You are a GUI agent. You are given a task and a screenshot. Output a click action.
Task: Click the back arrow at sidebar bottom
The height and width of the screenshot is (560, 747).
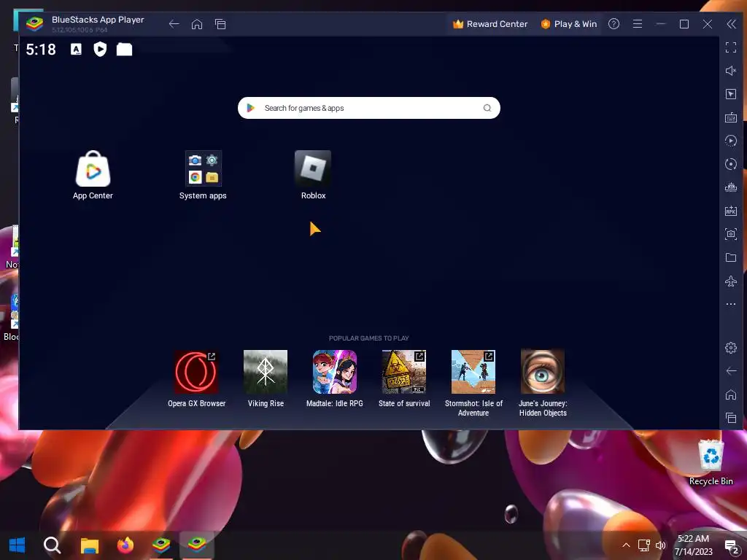[731, 371]
